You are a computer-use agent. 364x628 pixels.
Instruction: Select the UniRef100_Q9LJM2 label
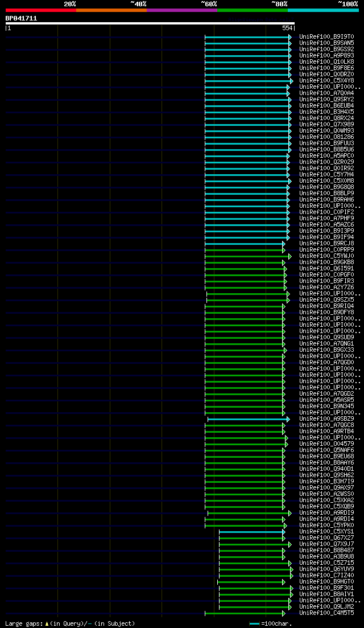tap(326, 606)
